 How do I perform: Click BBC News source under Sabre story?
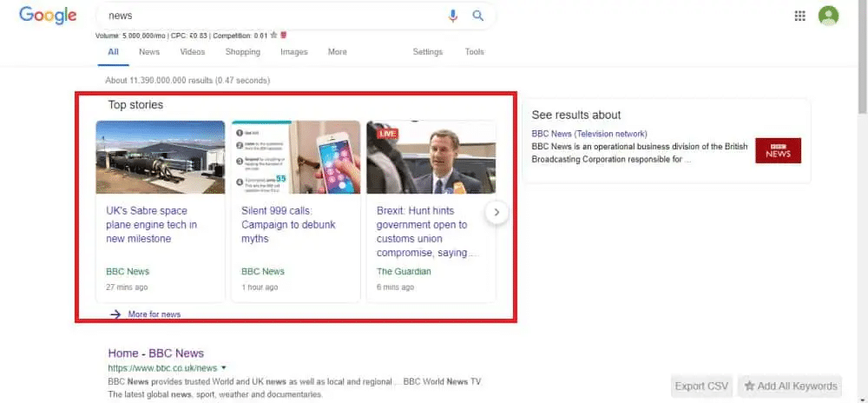point(128,271)
